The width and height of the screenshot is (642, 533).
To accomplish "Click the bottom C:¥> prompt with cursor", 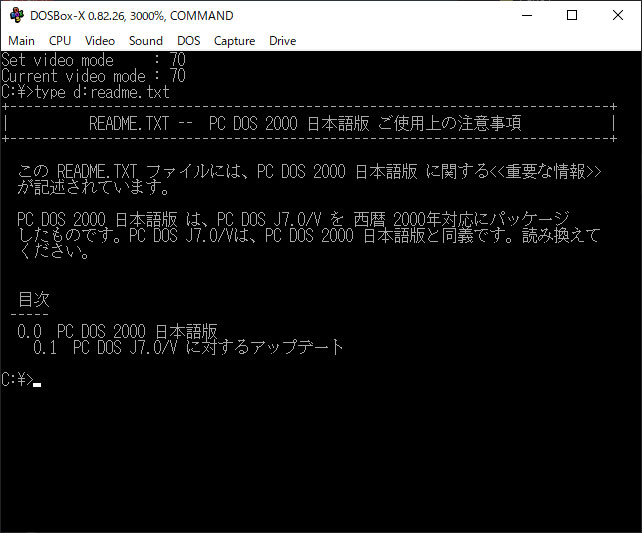I will [21, 379].
